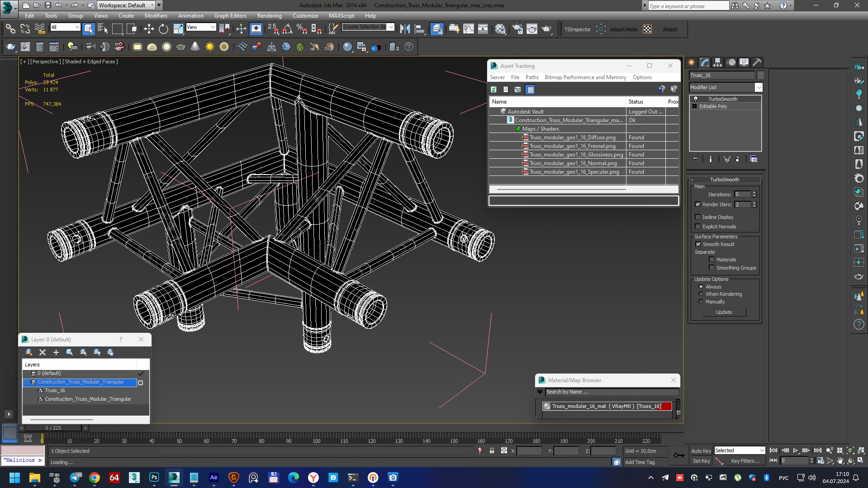Toggle the Angle Snap tool
The width and height of the screenshot is (868, 488).
(x=287, y=29)
